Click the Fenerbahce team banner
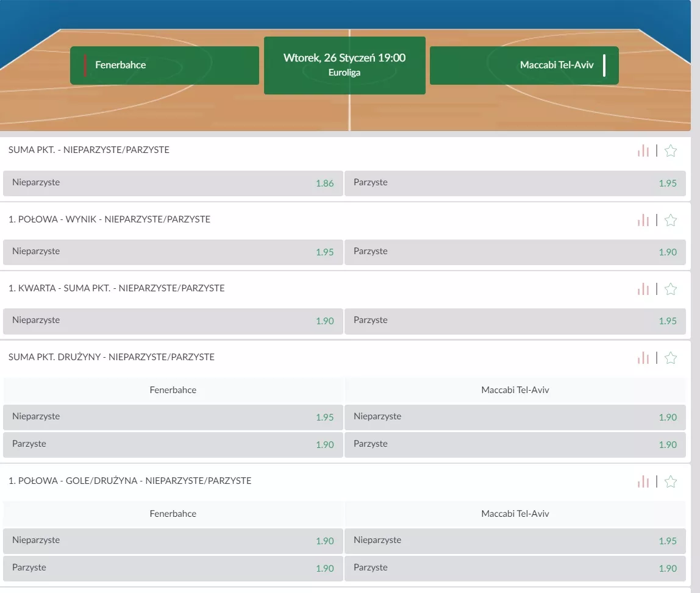Viewport: 700px width, 593px height. pyautogui.click(x=165, y=65)
